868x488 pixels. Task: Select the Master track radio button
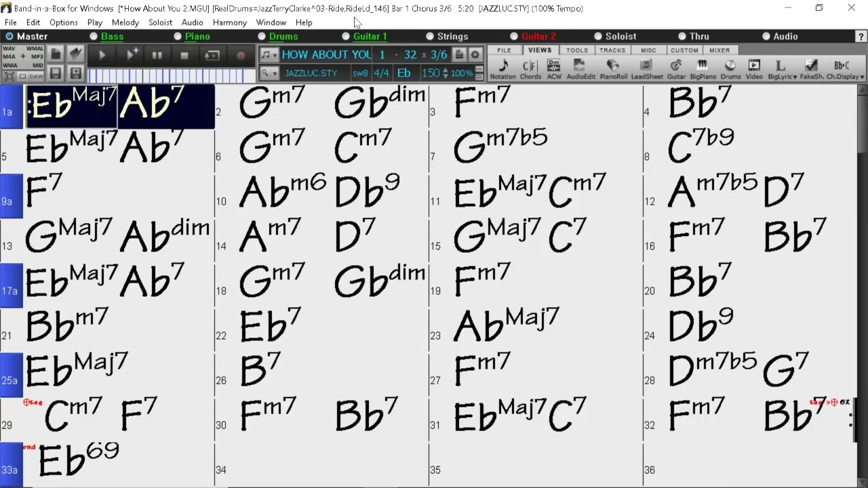(x=9, y=37)
